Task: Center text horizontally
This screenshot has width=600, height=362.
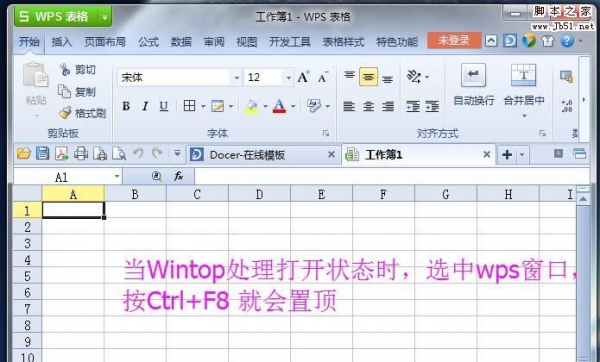Action: pyautogui.click(x=368, y=106)
